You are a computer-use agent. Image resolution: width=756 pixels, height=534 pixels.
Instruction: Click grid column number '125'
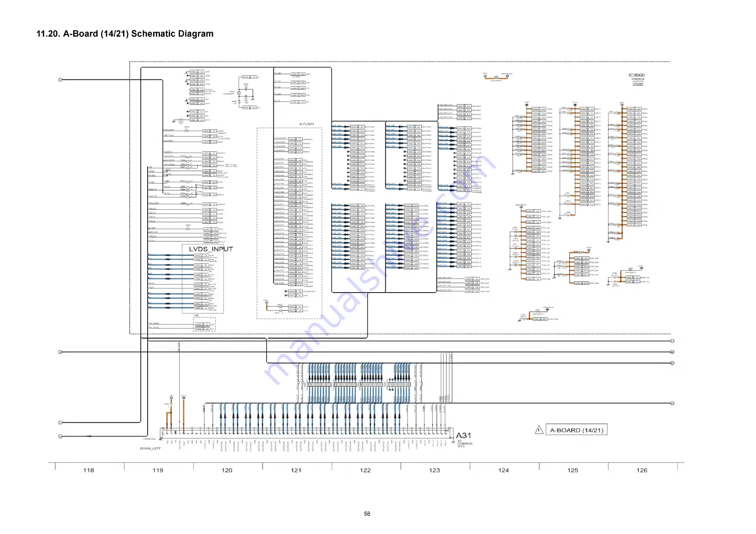(573, 470)
